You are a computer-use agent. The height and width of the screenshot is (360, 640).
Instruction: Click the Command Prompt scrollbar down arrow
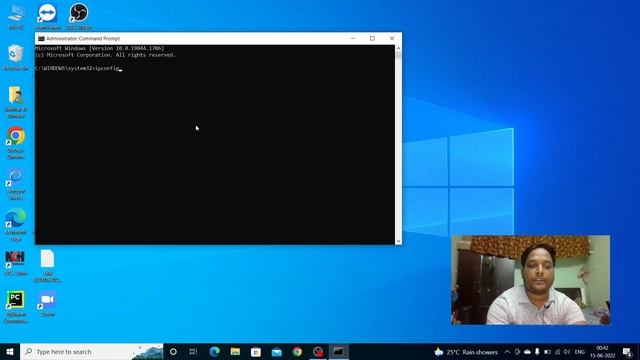pos(398,241)
